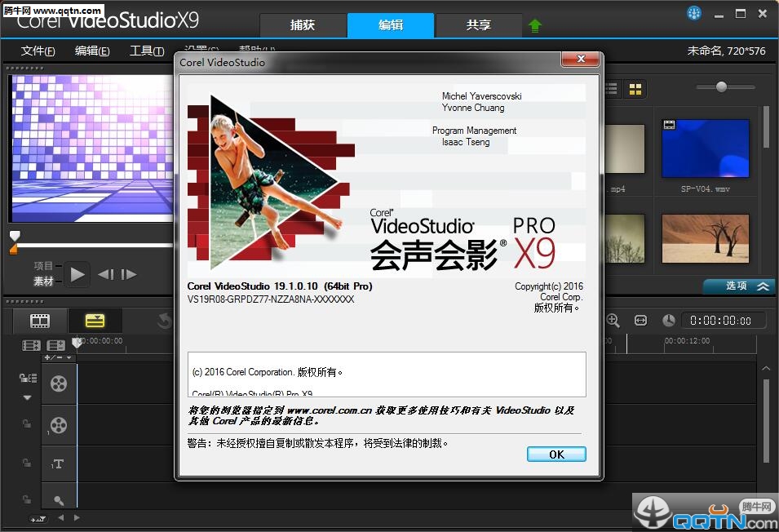Switch to storyboard view
779x532 pixels.
[40, 321]
